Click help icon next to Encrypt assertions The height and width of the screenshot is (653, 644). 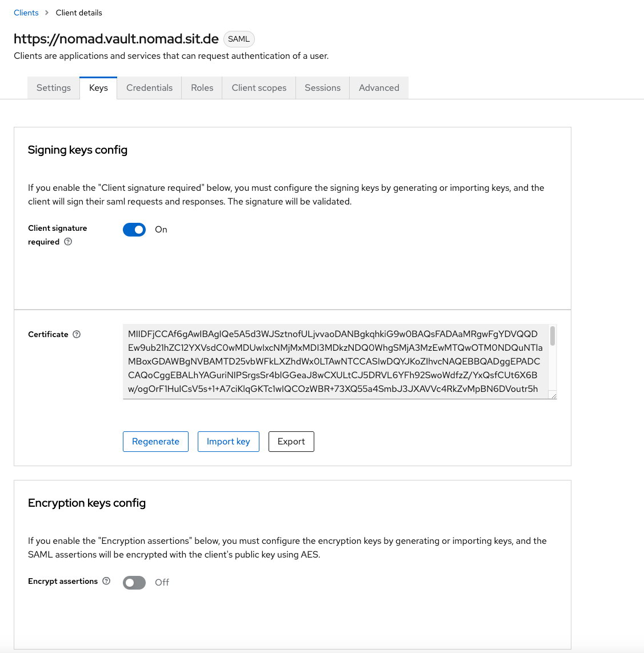pyautogui.click(x=106, y=581)
